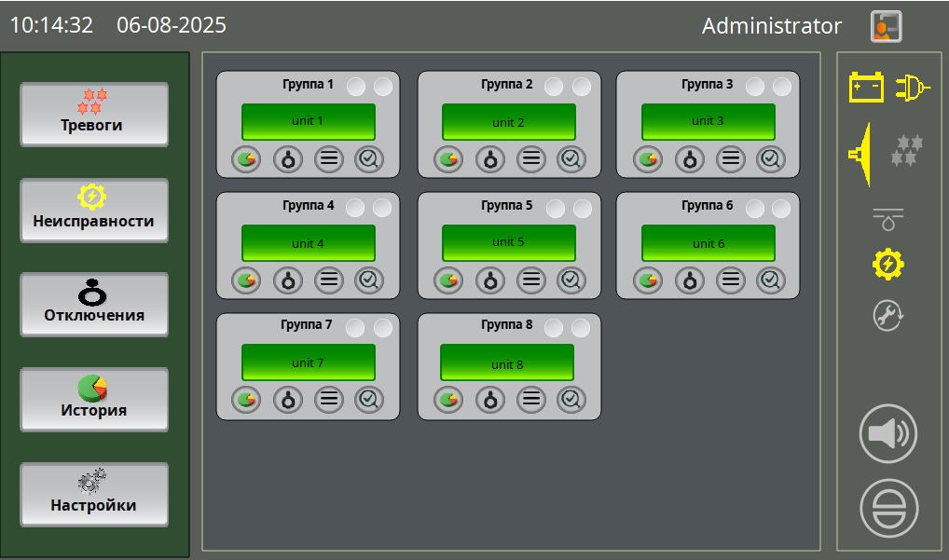The height and width of the screenshot is (560, 949).
Task: Click the left status lamp on Группа 2
Action: coord(554,86)
